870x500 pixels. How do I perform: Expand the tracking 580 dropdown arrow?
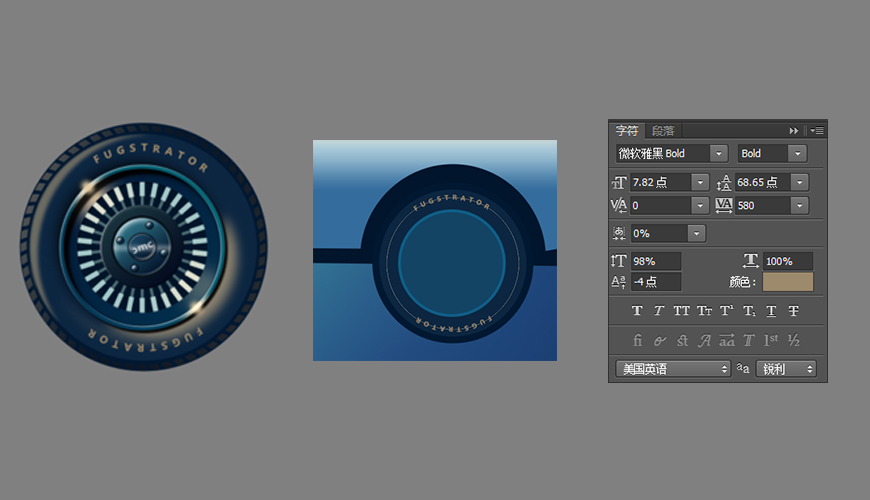point(800,205)
